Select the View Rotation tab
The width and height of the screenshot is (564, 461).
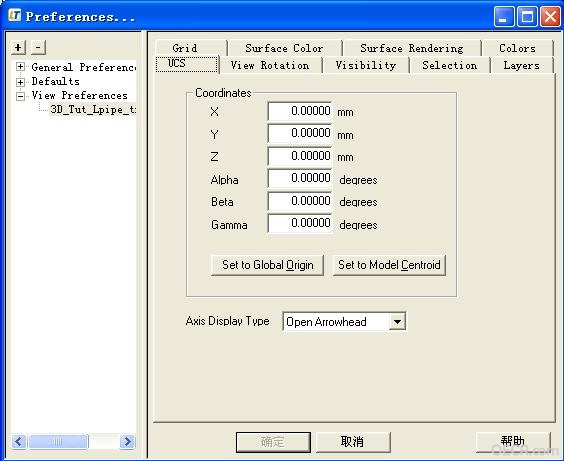(x=270, y=65)
